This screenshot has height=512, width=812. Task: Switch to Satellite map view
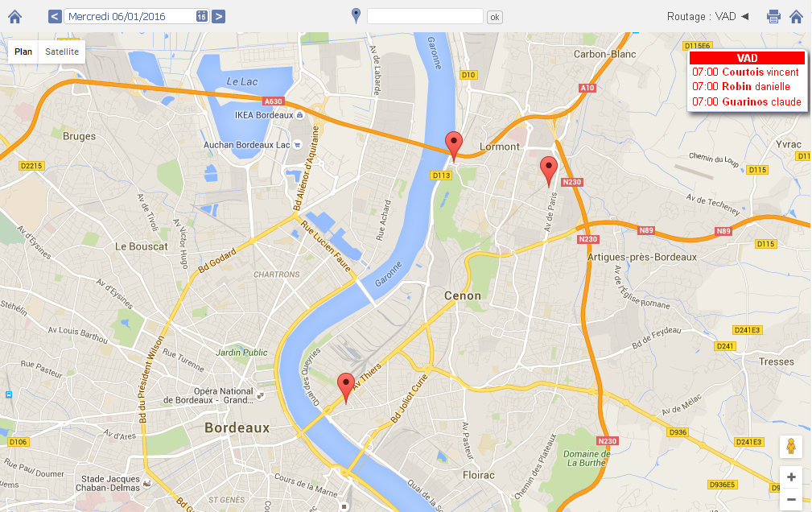click(62, 52)
